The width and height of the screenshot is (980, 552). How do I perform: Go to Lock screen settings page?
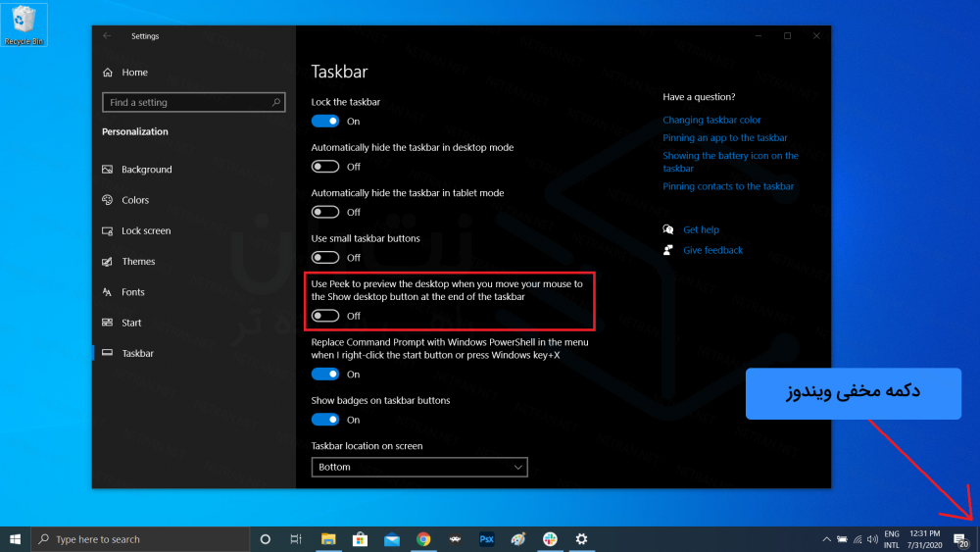click(x=146, y=231)
